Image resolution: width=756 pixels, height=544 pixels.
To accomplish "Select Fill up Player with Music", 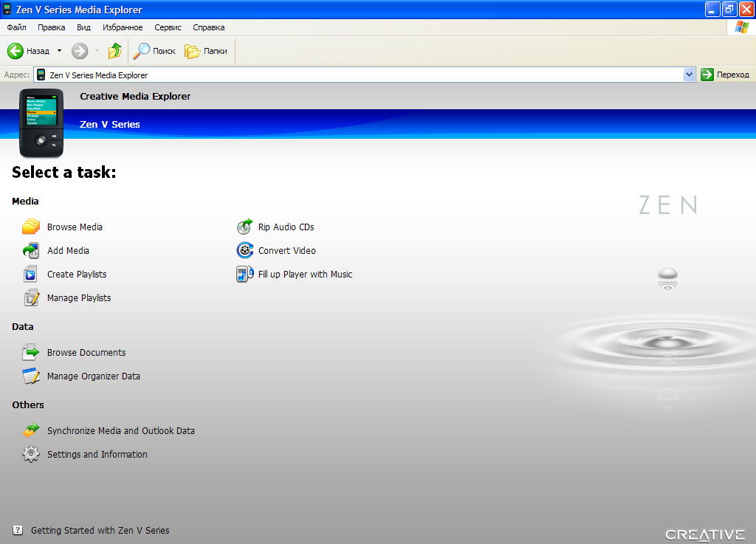I will pos(305,274).
